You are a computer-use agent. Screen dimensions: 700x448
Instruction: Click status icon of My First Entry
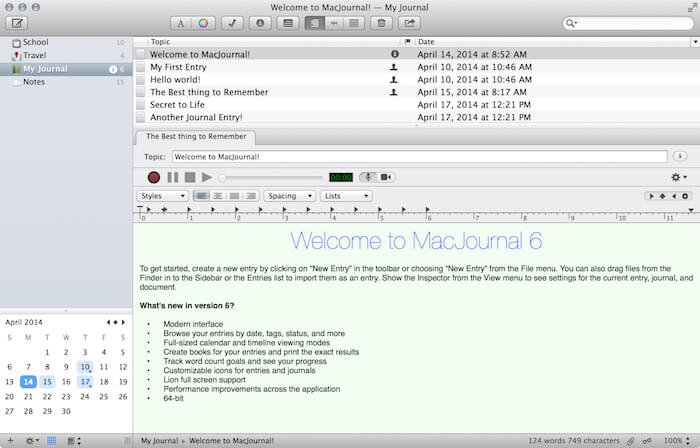(x=394, y=67)
